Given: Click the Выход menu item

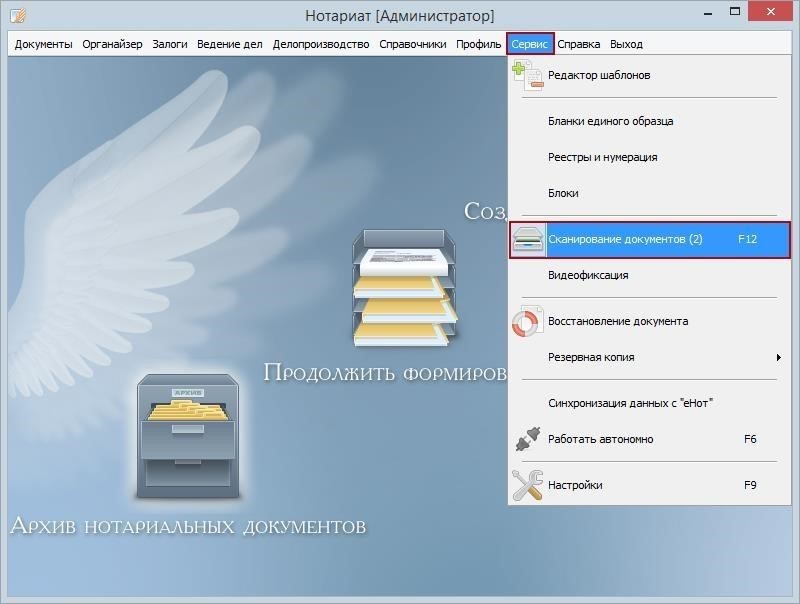Looking at the screenshot, I should 627,44.
